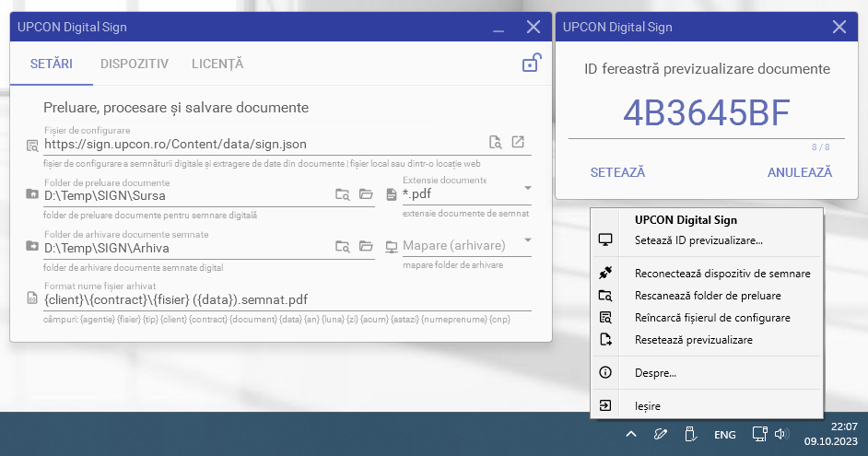
Task: Click the USB device tray icon
Action: point(690,435)
